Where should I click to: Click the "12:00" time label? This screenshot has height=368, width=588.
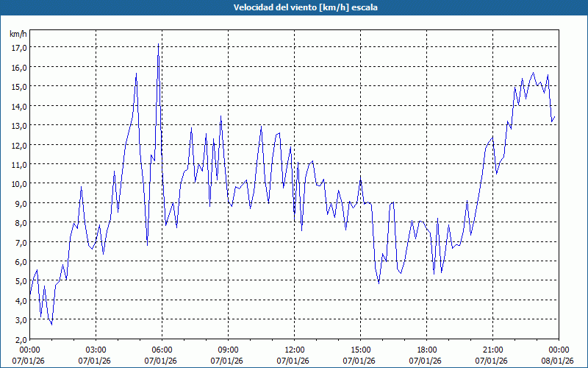295,350
